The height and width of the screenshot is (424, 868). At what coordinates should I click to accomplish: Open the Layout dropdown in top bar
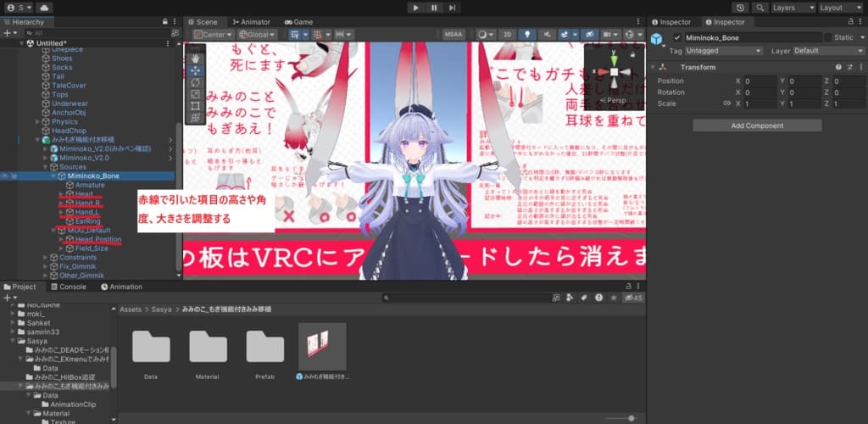point(840,8)
